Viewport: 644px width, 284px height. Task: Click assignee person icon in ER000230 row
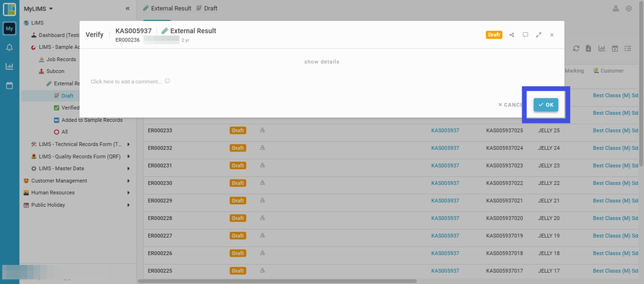click(x=262, y=183)
